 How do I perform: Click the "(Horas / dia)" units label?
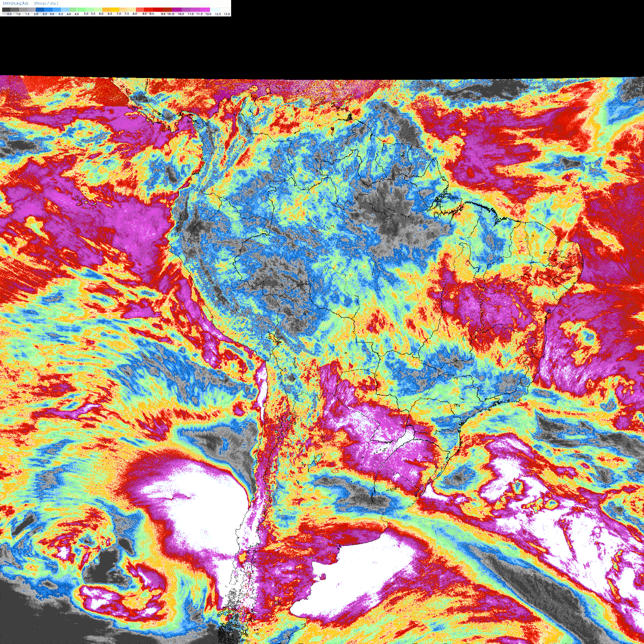pos(46,3)
